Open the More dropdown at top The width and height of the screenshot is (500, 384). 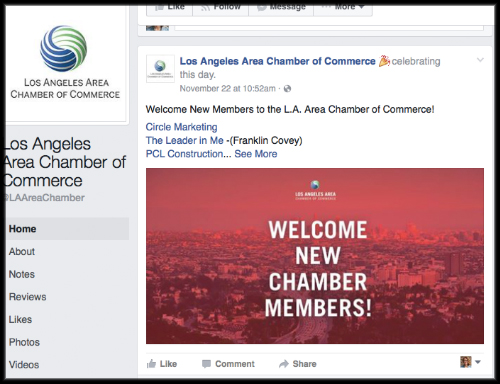coord(343,9)
